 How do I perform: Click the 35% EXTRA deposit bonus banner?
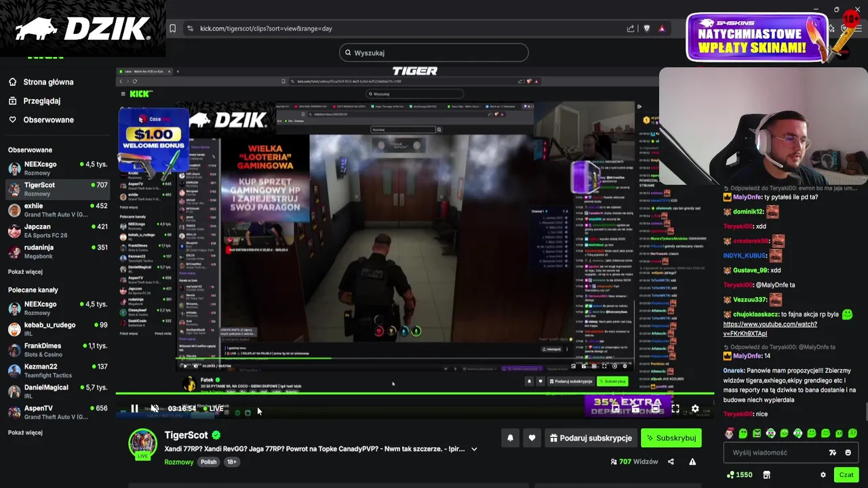point(627,406)
